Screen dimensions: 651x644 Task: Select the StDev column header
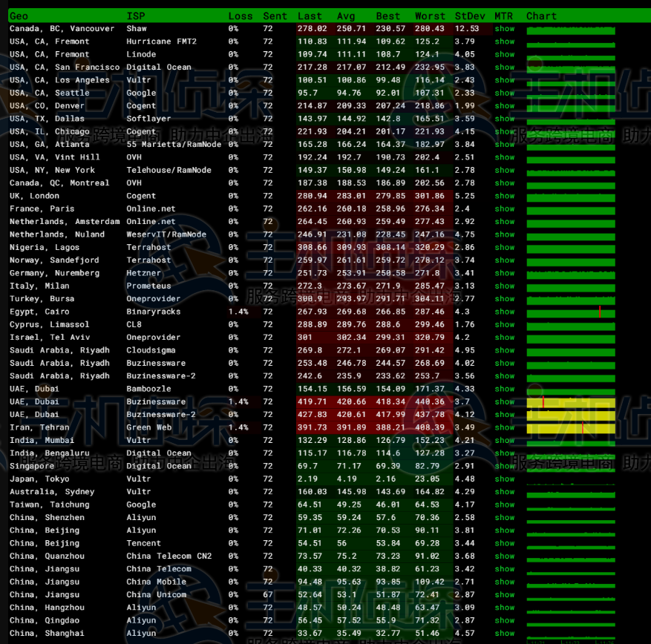pos(468,16)
